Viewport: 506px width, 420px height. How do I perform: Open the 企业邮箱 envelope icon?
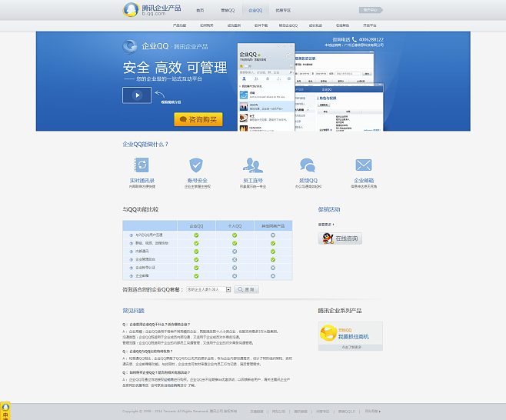pos(364,165)
